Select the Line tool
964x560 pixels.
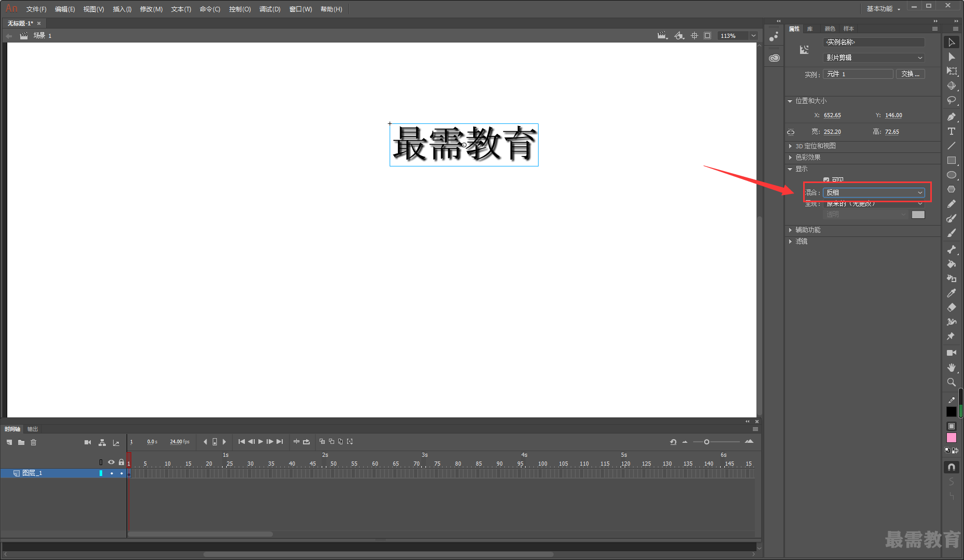point(951,146)
